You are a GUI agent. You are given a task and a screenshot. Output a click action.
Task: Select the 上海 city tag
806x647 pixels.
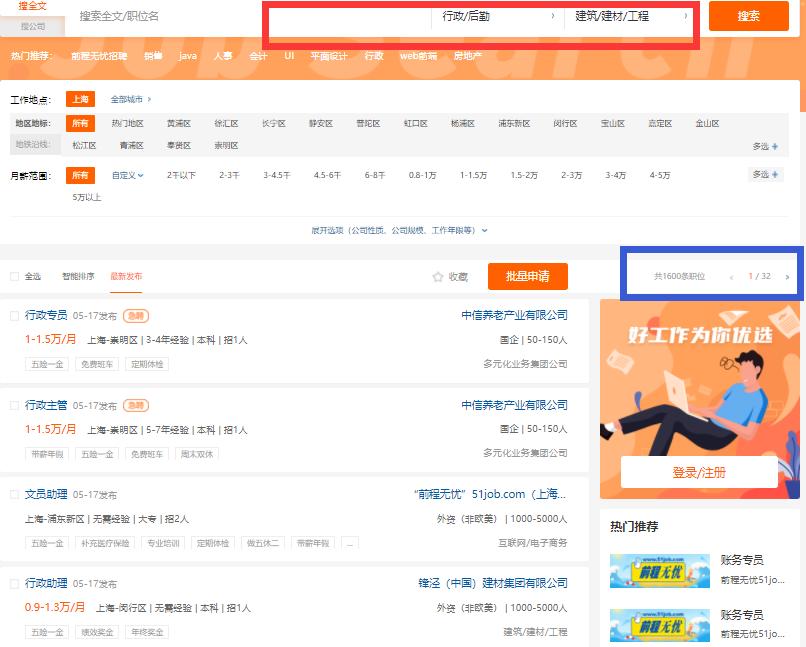click(80, 99)
